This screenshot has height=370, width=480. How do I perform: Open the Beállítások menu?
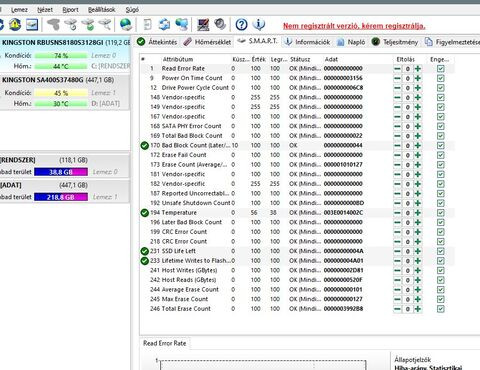point(101,10)
